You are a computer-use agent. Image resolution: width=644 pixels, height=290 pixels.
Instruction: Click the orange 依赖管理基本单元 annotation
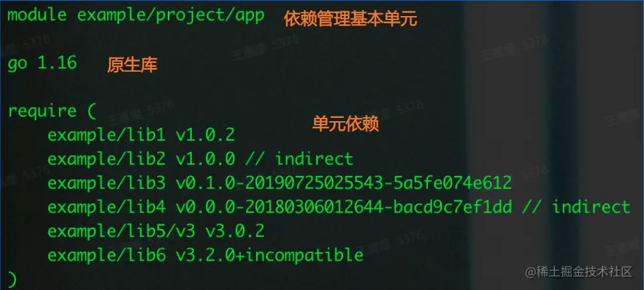tap(350, 19)
